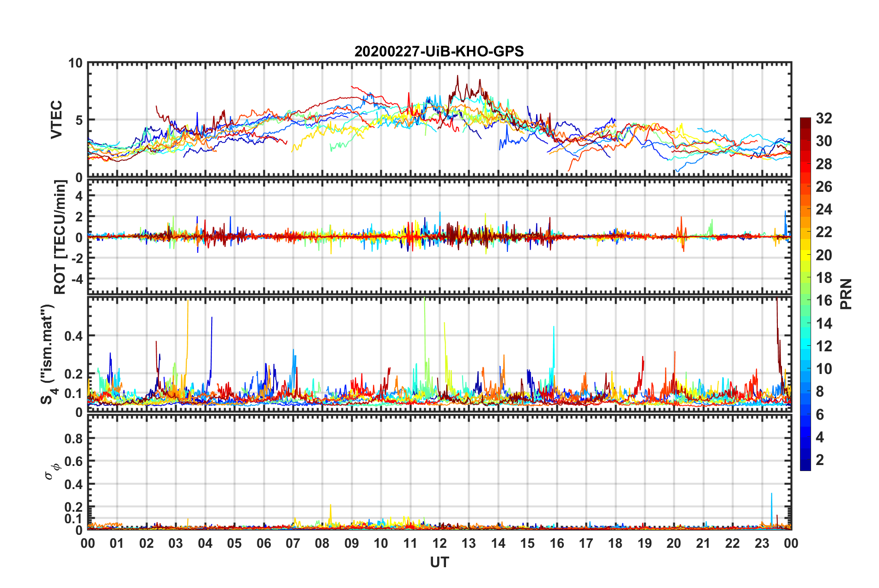Select the "UT" x-axis label
Viewport: 879px width, 588px height.
[439, 562]
